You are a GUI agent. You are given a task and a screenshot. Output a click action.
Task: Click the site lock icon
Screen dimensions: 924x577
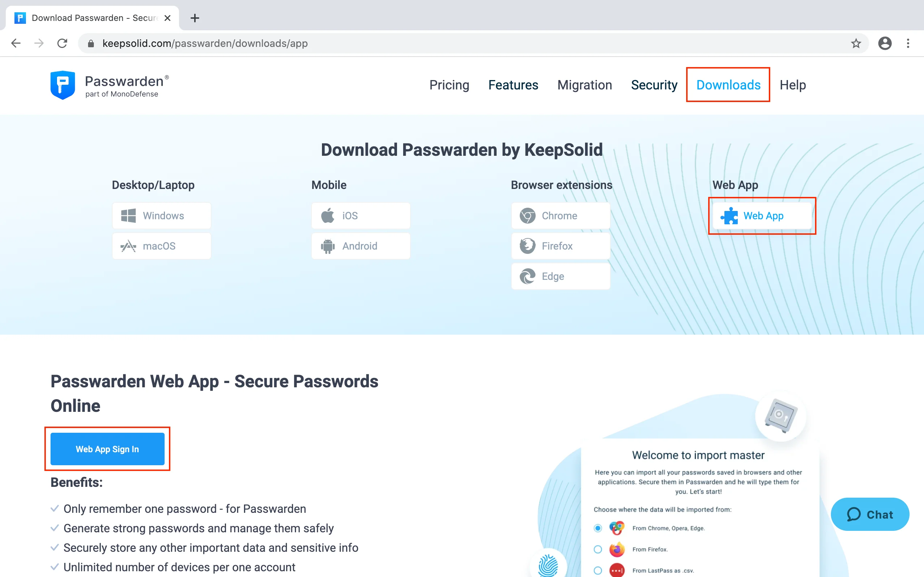tap(91, 43)
